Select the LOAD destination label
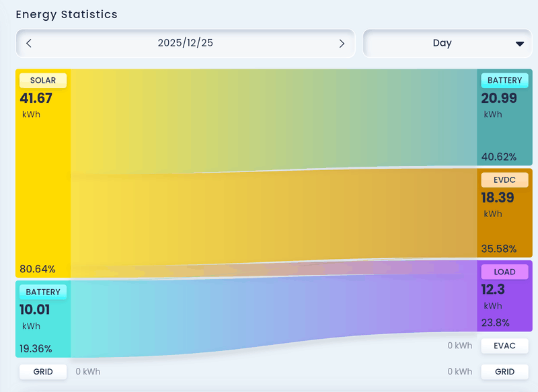Image resolution: width=538 pixels, height=392 pixels. [504, 272]
